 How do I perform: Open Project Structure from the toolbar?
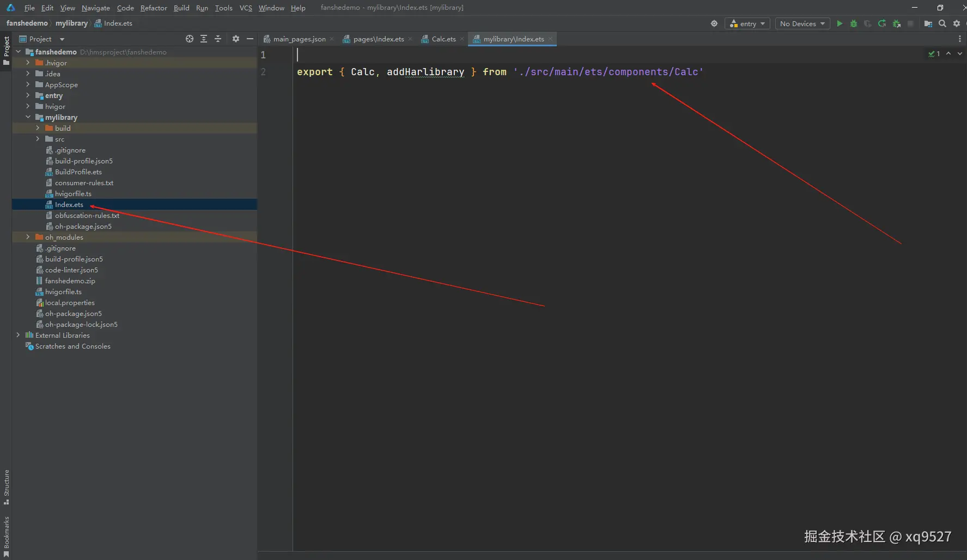pos(928,23)
